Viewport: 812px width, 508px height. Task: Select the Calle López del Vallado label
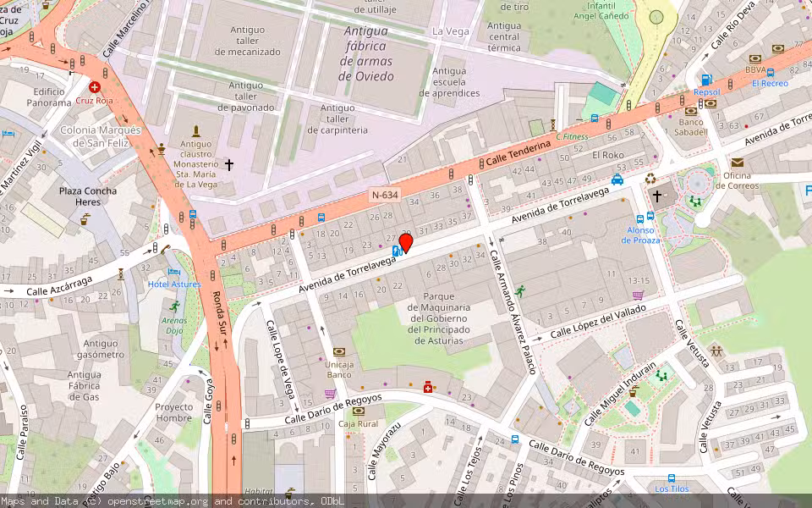point(599,322)
